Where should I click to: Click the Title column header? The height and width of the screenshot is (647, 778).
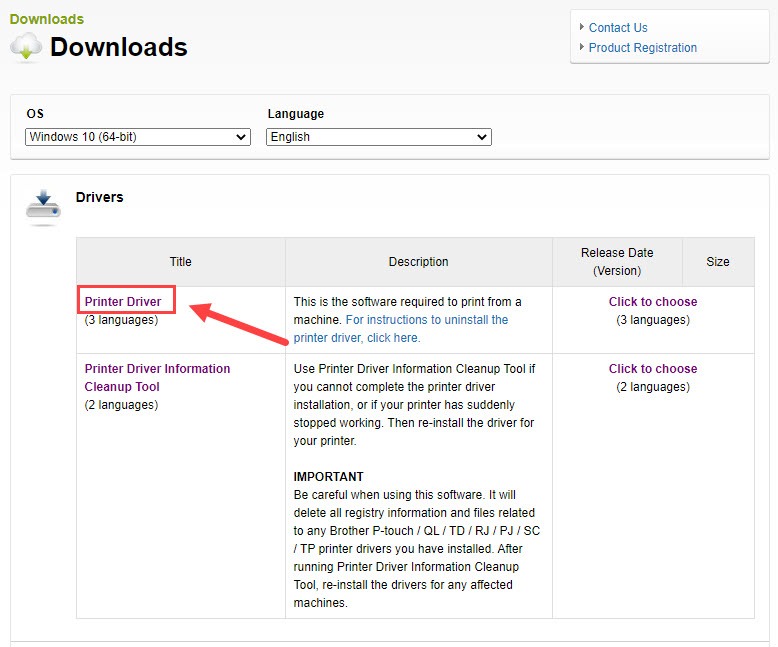pyautogui.click(x=180, y=262)
